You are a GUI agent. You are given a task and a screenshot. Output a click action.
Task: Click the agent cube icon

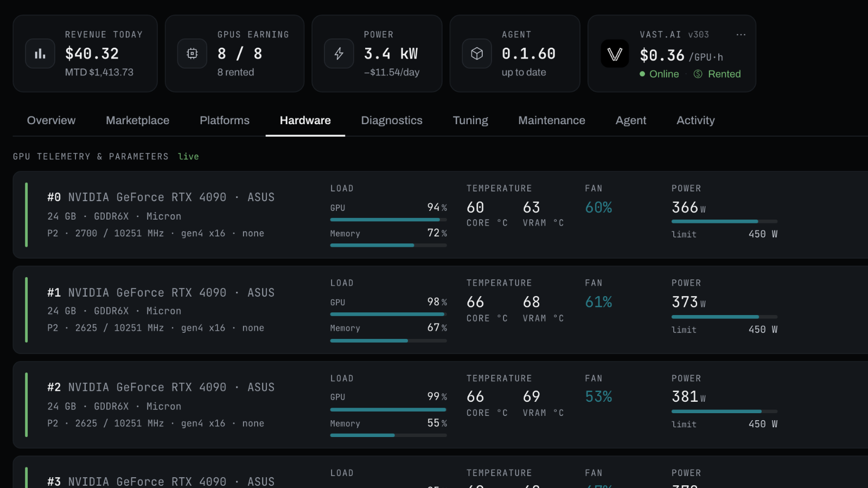476,54
